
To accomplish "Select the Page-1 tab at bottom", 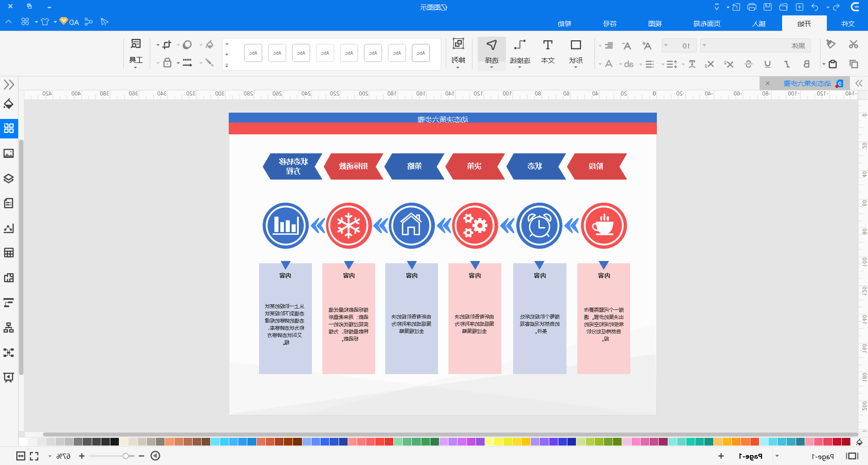I will (750, 456).
